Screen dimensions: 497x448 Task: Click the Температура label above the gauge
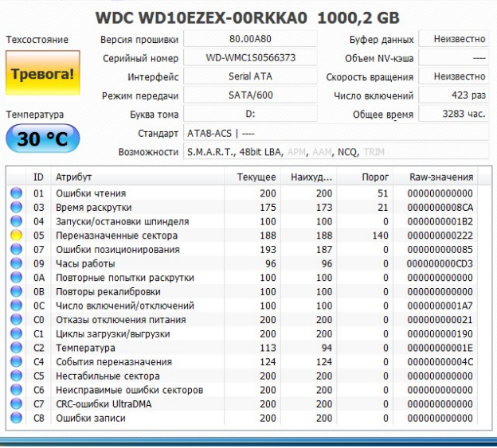coord(35,115)
